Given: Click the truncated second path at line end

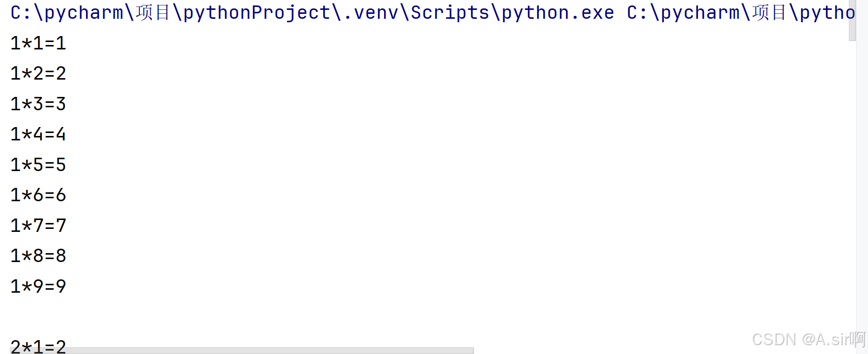Looking at the screenshot, I should [x=740, y=13].
